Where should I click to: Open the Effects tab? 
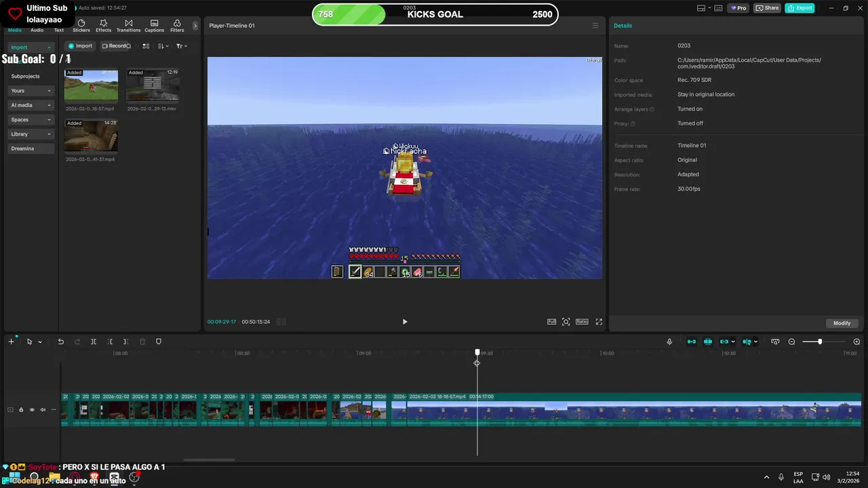click(x=103, y=26)
